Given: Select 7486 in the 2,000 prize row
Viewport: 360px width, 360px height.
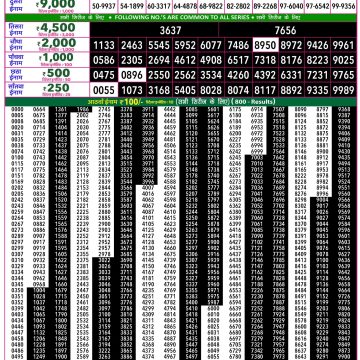Looking at the screenshot, I should (x=238, y=45).
